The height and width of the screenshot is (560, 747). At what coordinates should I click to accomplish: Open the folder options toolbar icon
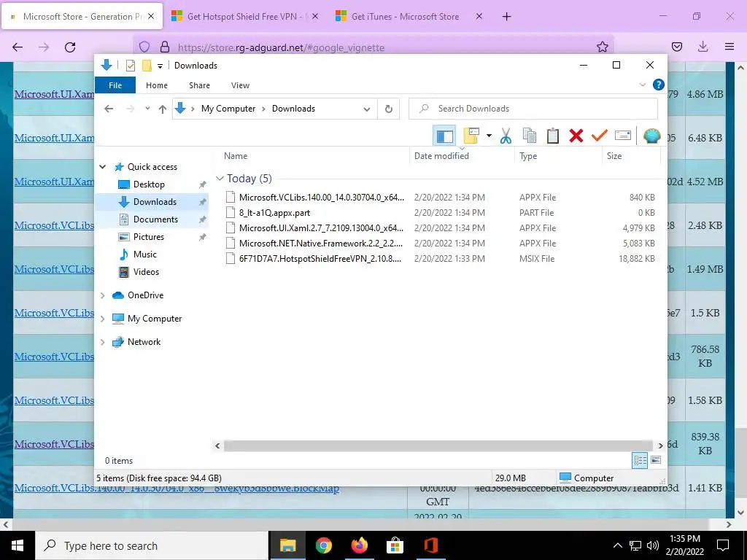471,136
